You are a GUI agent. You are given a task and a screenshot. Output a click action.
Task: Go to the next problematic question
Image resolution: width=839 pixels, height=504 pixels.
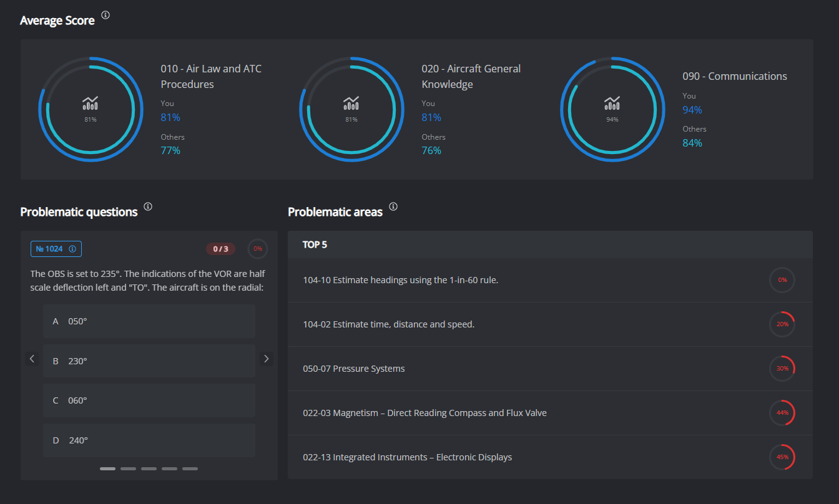[266, 358]
